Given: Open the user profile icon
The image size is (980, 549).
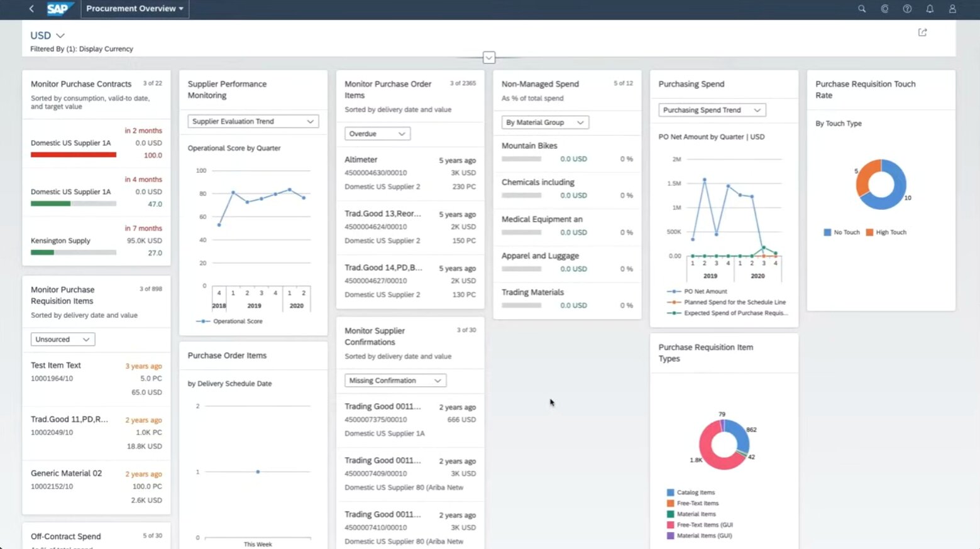Looking at the screenshot, I should point(952,9).
